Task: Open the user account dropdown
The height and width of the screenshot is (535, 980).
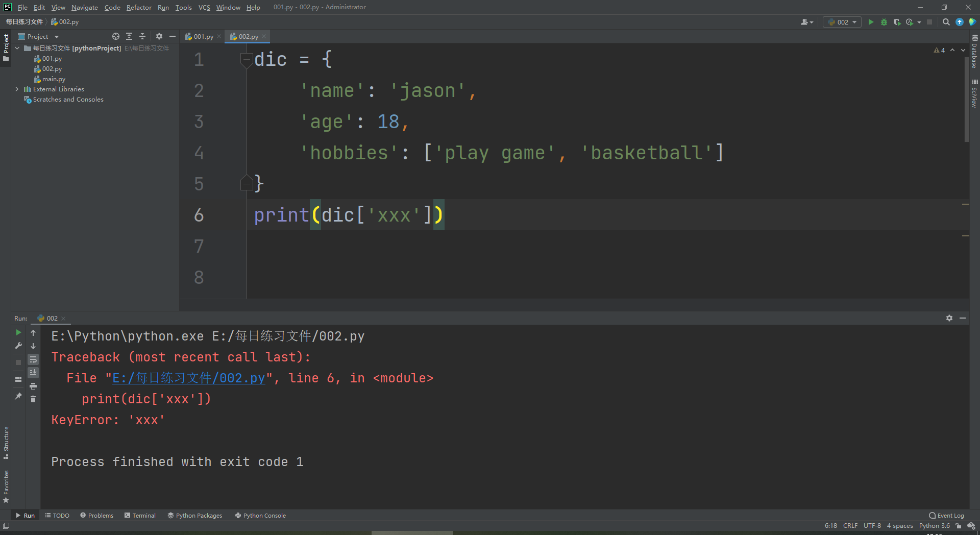Action: click(x=807, y=22)
